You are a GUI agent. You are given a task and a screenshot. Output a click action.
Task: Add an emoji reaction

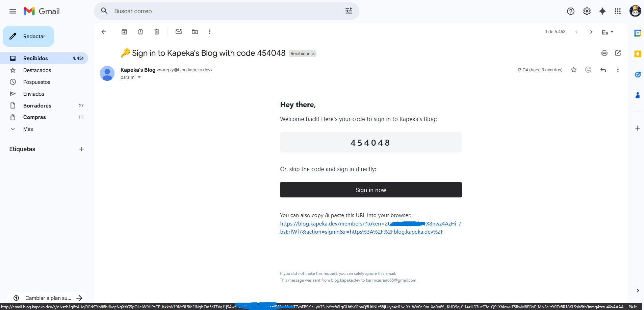tap(588, 70)
